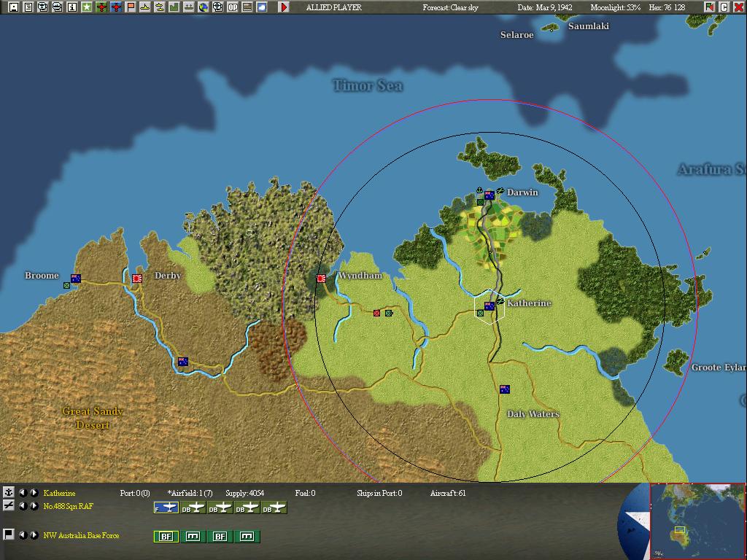Click the red enemy unit marker east of Wyndham
Image resolution: width=747 pixels, height=560 pixels.
pyautogui.click(x=377, y=313)
